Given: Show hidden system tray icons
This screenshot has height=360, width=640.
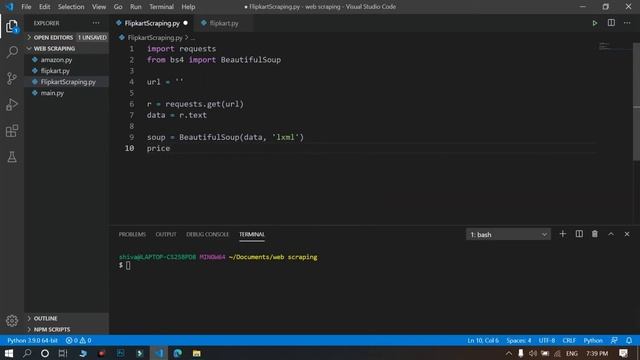Looking at the screenshot, I should point(509,353).
